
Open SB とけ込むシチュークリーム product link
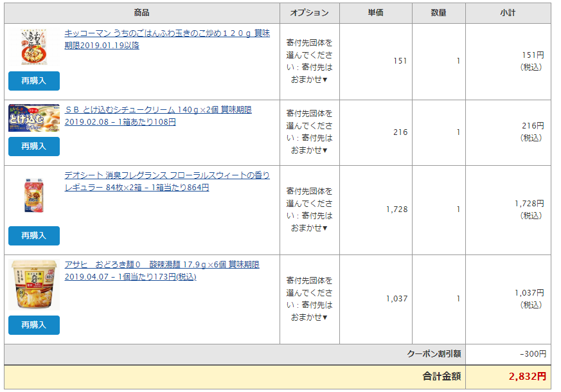pyautogui.click(x=158, y=116)
